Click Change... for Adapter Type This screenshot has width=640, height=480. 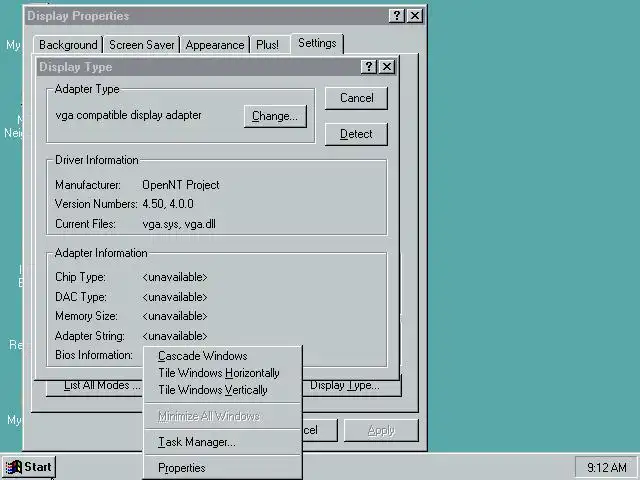point(275,116)
